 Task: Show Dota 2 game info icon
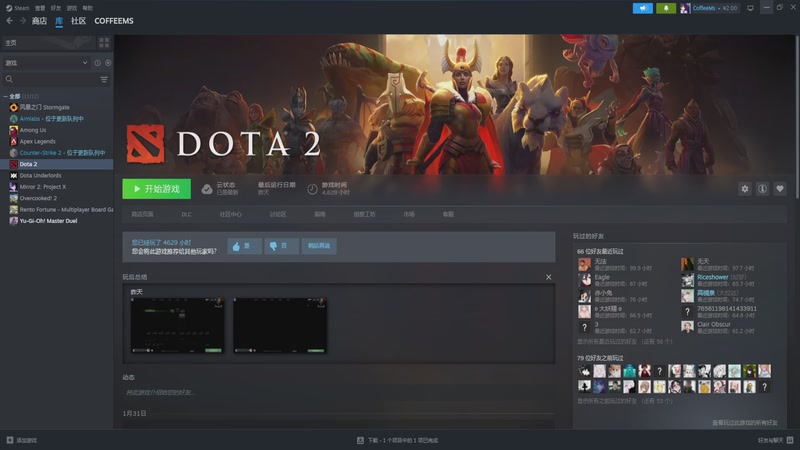[x=762, y=189]
